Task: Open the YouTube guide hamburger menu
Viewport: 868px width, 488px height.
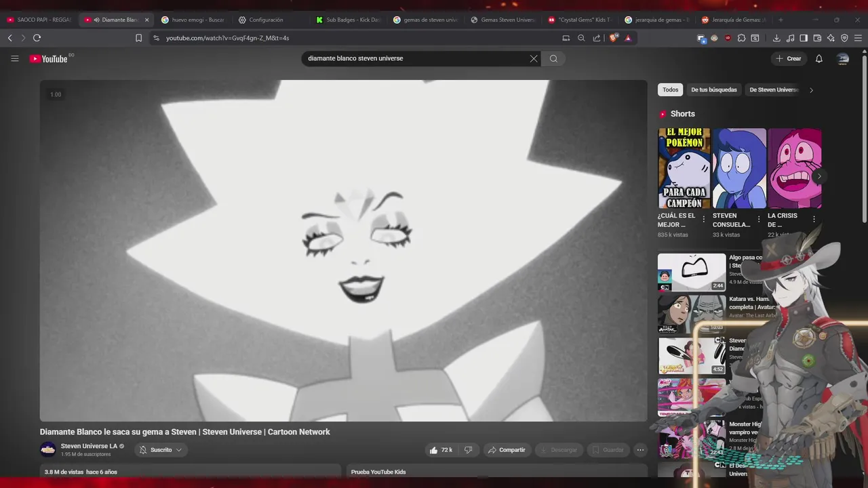Action: coord(14,59)
